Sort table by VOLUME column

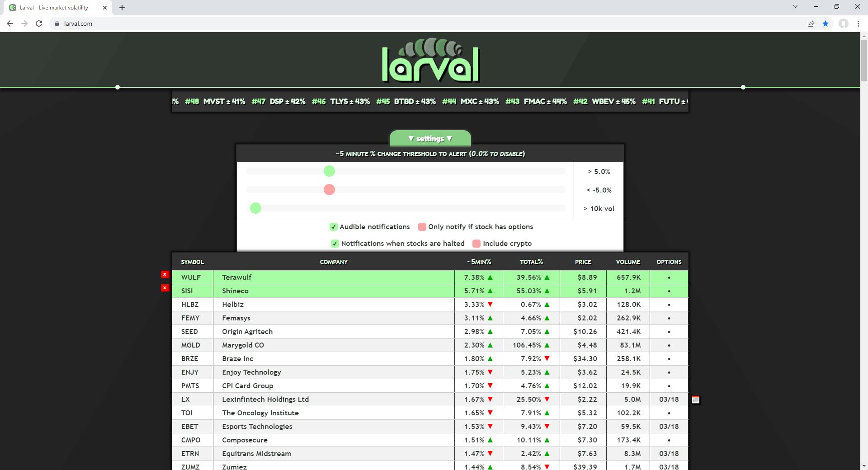point(628,262)
